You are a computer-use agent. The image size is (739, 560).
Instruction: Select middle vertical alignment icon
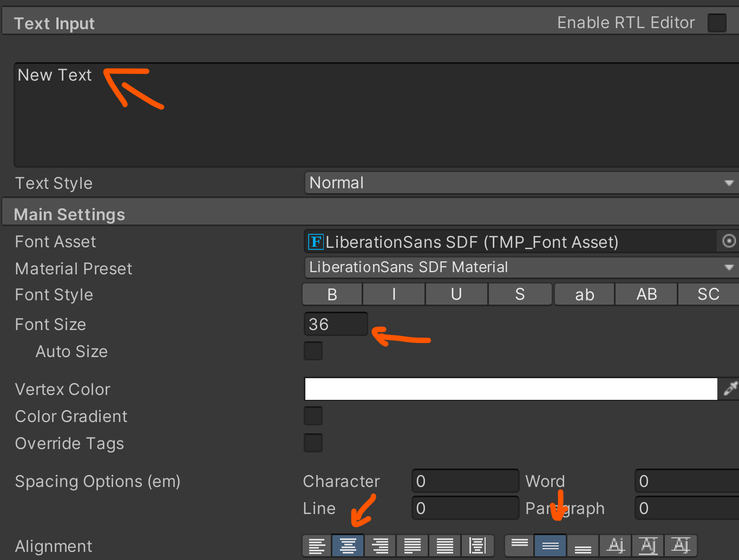coord(551,545)
